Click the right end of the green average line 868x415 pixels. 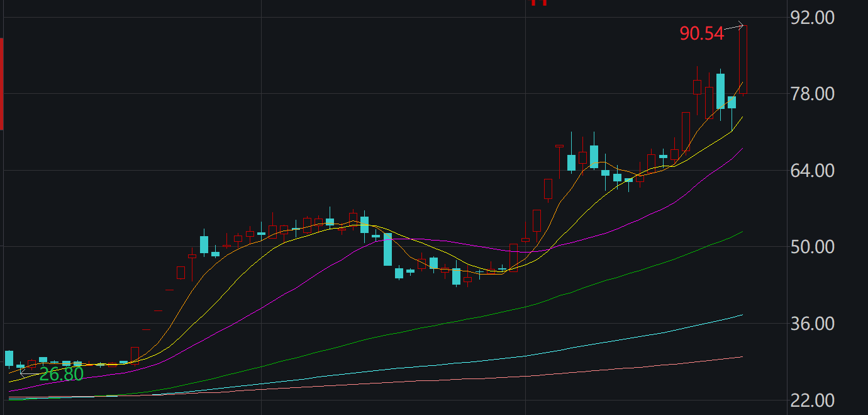742,232
